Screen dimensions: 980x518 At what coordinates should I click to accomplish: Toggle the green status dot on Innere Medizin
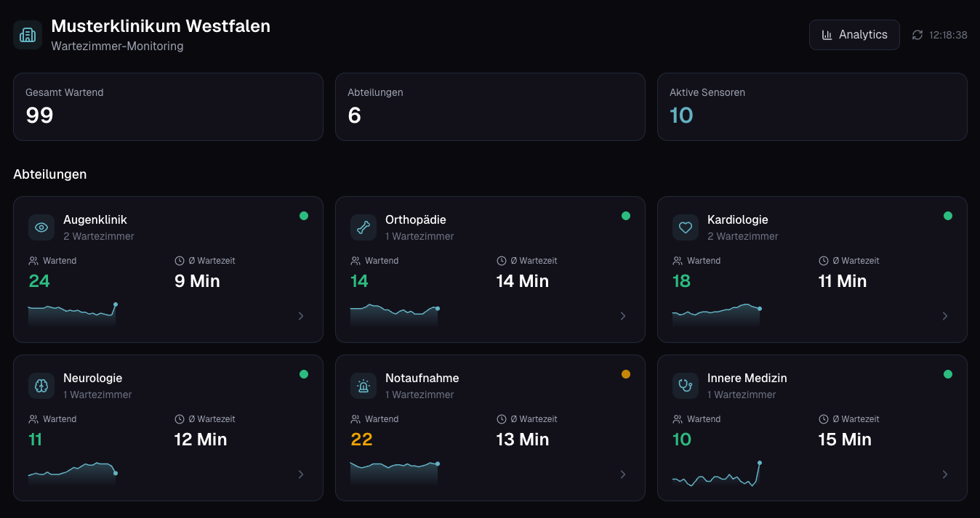click(x=948, y=374)
